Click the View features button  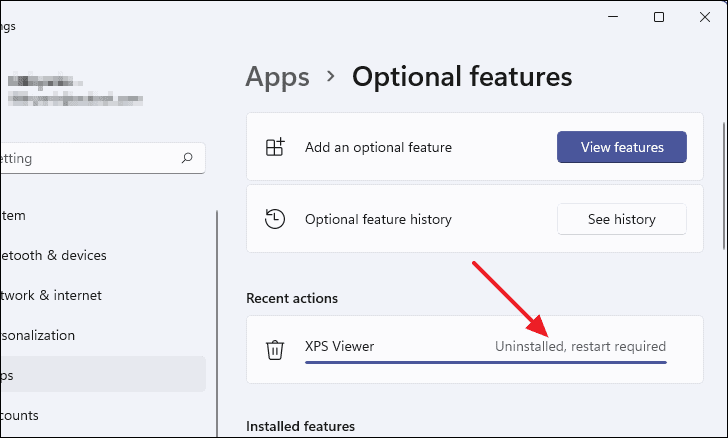[x=622, y=147]
